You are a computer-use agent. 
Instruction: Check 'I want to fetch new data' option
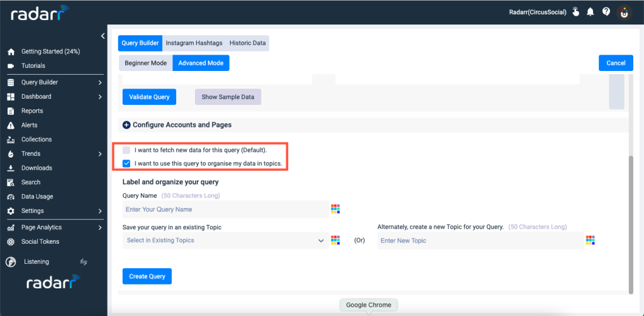[126, 150]
